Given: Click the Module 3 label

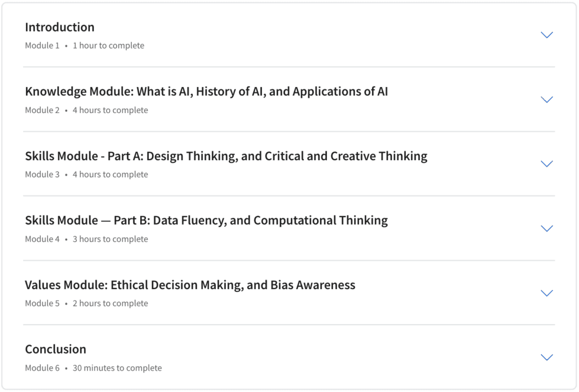Looking at the screenshot, I should pyautogui.click(x=42, y=175).
